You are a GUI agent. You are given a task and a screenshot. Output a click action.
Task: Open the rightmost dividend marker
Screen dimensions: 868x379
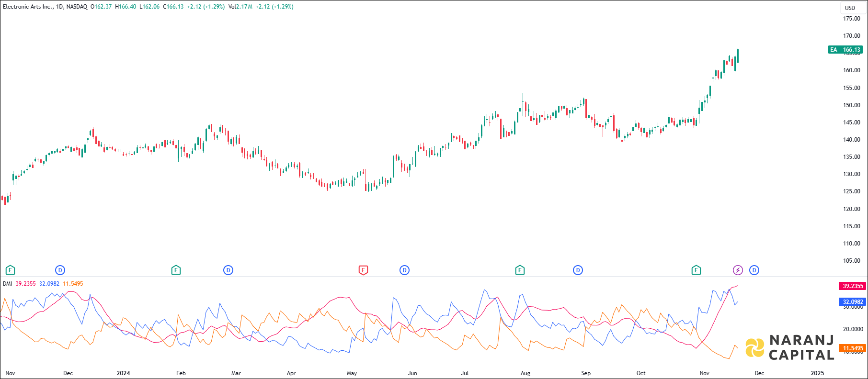754,270
